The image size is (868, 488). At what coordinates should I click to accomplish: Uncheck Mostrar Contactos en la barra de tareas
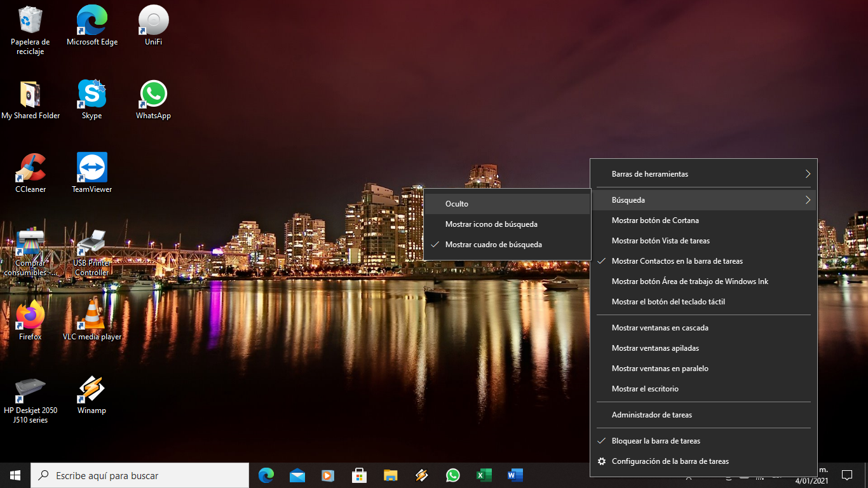pyautogui.click(x=677, y=261)
